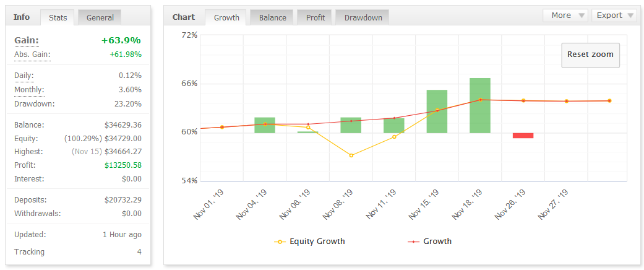Click the tall green bar for Nov 18

point(480,106)
